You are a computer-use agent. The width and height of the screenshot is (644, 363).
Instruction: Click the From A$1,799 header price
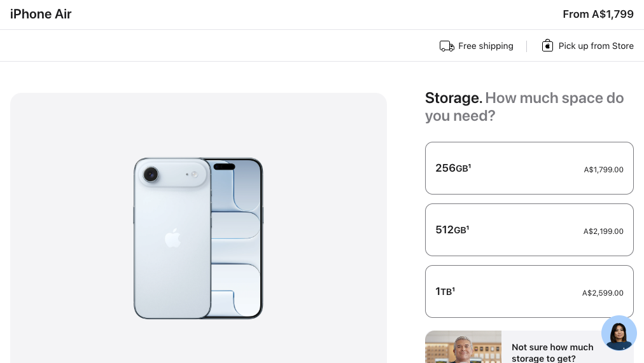[x=598, y=14]
